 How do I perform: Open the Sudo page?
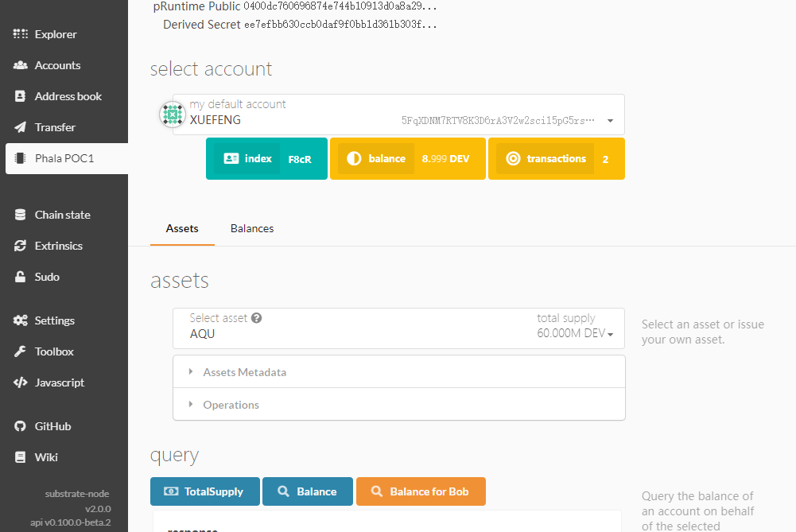point(47,277)
